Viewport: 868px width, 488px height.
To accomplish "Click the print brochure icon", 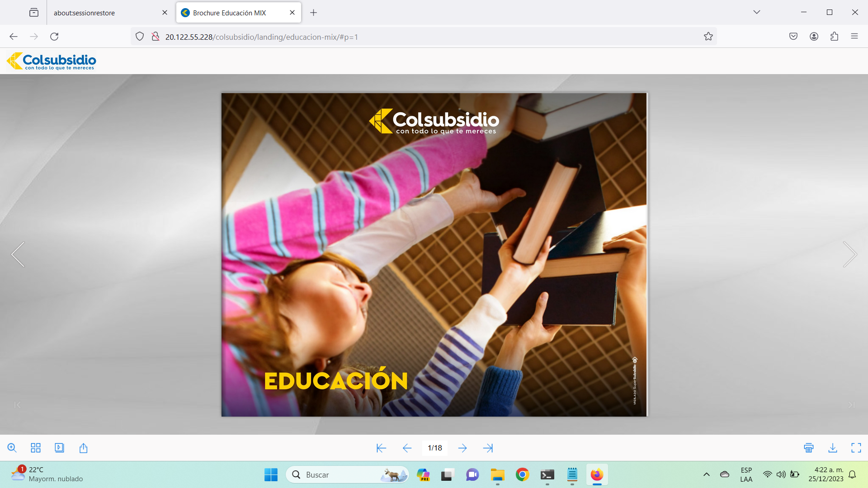I will 809,448.
